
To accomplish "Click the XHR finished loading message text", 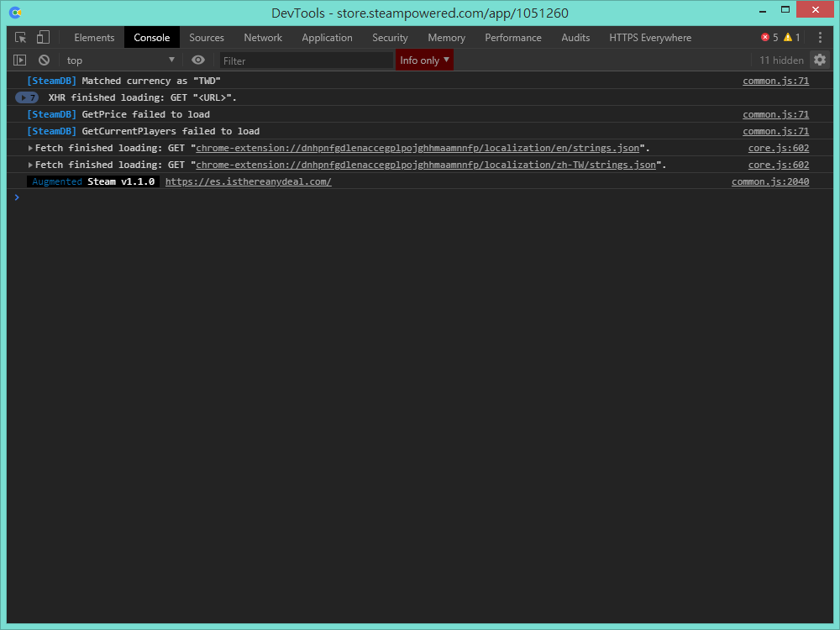I will 142,97.
